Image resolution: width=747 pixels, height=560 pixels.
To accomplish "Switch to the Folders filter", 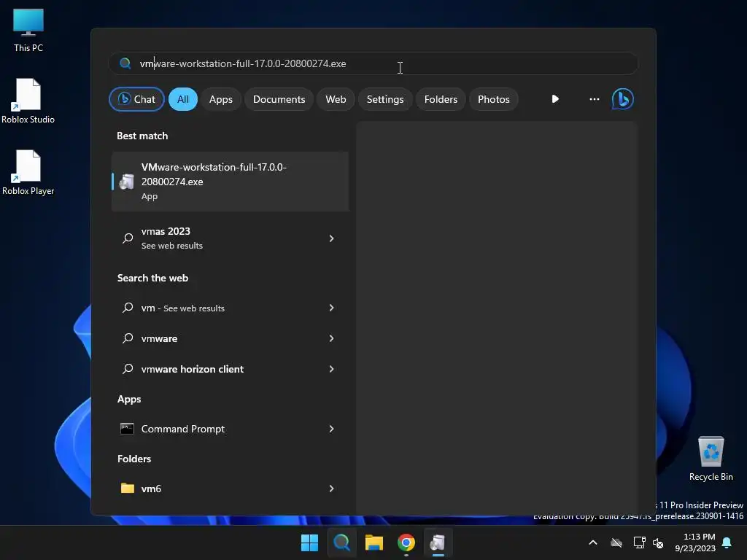I will pyautogui.click(x=441, y=99).
